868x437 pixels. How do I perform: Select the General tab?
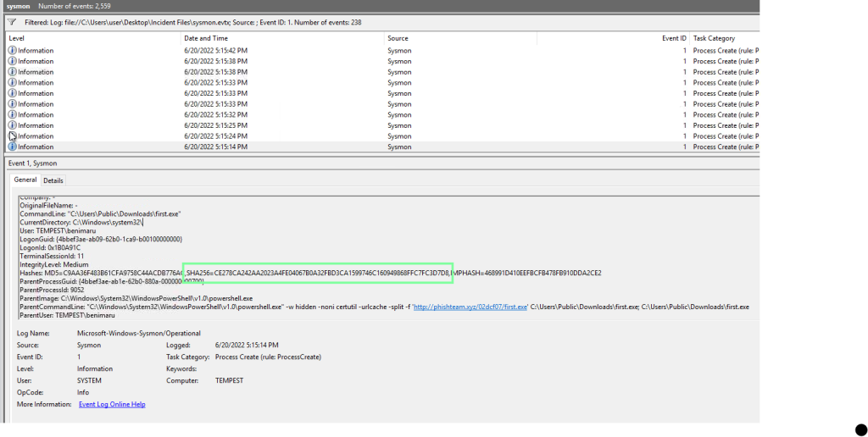(x=25, y=180)
